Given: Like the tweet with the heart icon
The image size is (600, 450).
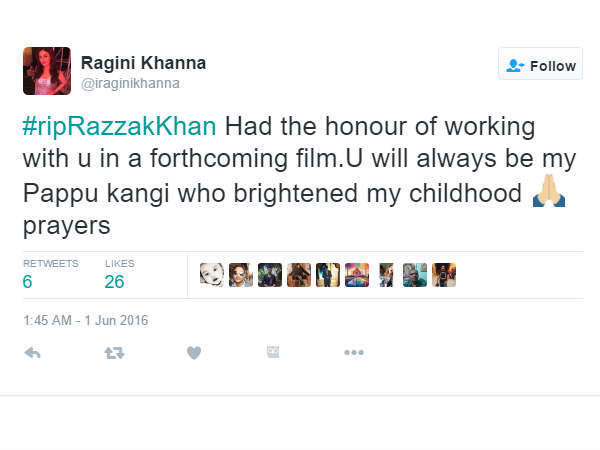Looking at the screenshot, I should (194, 352).
